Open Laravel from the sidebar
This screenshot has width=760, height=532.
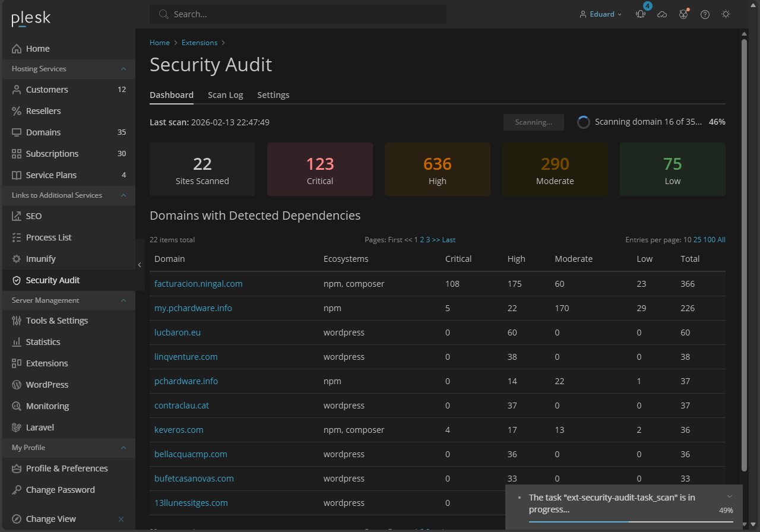[x=39, y=427]
